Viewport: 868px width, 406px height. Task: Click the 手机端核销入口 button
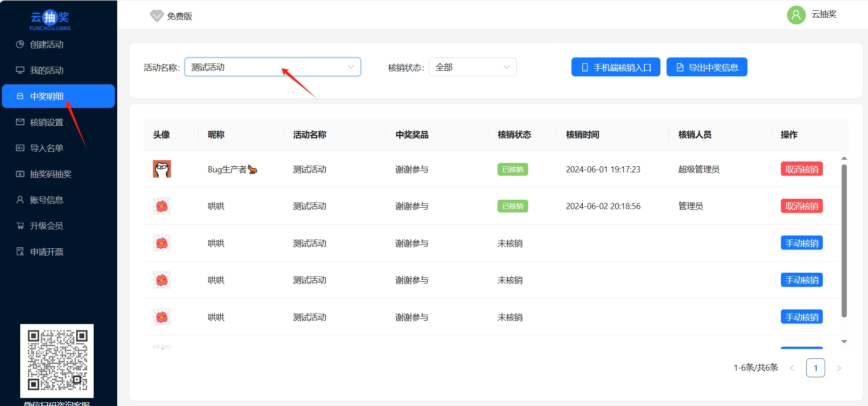point(615,67)
